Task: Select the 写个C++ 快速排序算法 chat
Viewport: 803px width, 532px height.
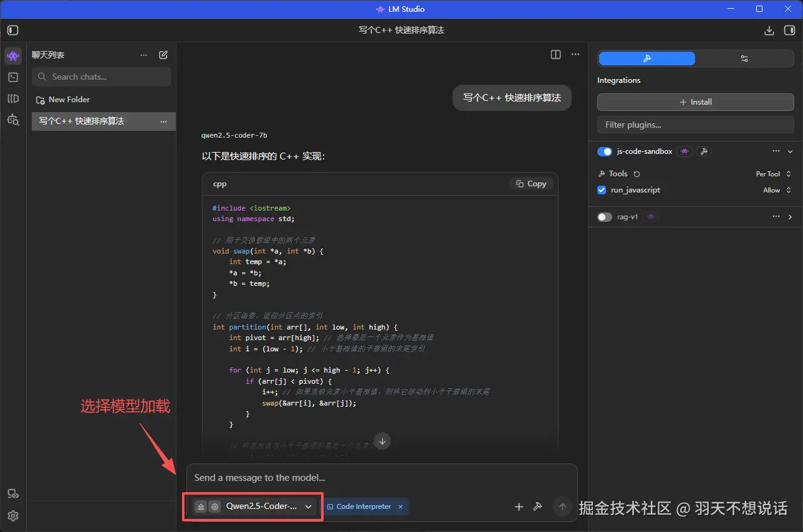Action: (x=103, y=121)
